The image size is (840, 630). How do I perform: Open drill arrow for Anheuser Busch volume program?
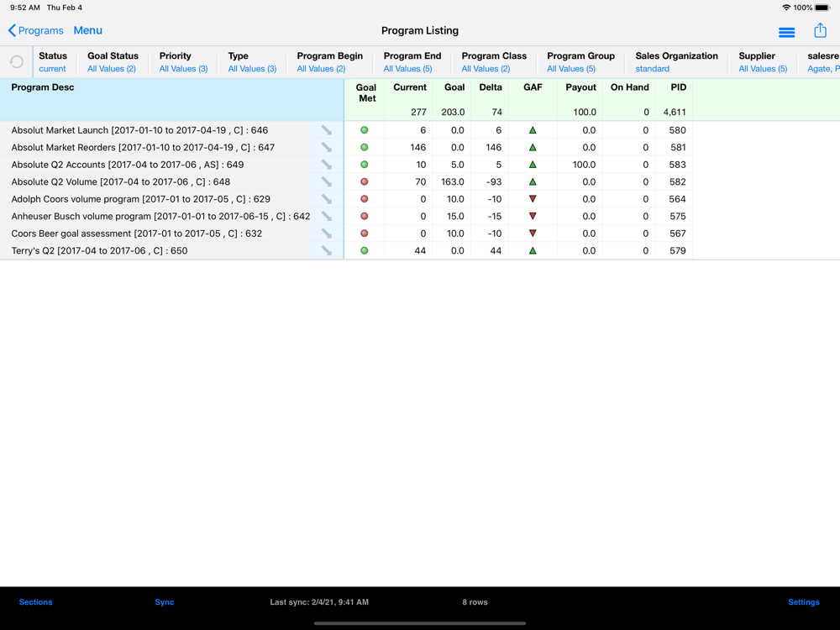coord(327,216)
